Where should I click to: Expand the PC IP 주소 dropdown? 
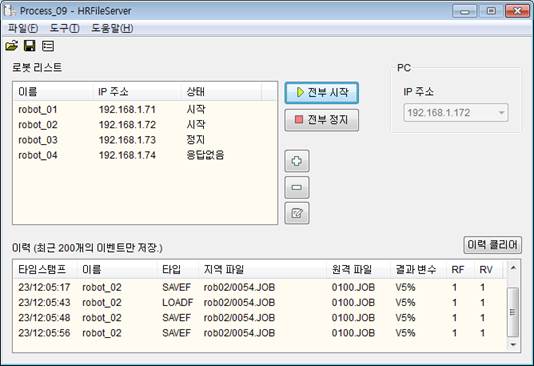tap(501, 113)
